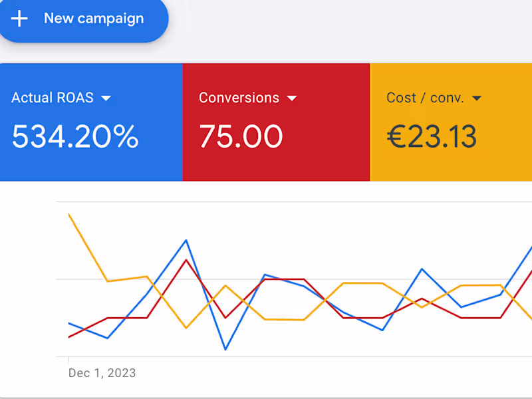This screenshot has width=532, height=399.
Task: Click the blue line's second peak near right
Action: click(422, 269)
